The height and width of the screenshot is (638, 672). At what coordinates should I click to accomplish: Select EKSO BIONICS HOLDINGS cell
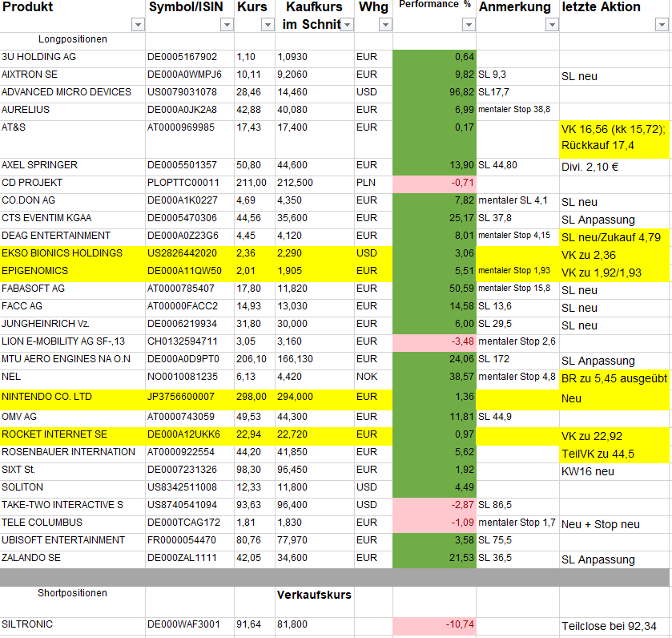72,255
